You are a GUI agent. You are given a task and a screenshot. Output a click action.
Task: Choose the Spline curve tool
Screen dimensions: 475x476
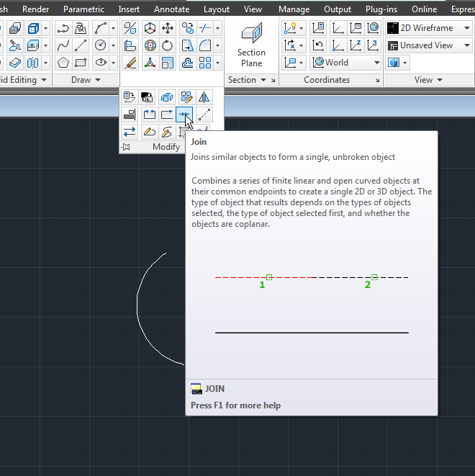click(63, 45)
